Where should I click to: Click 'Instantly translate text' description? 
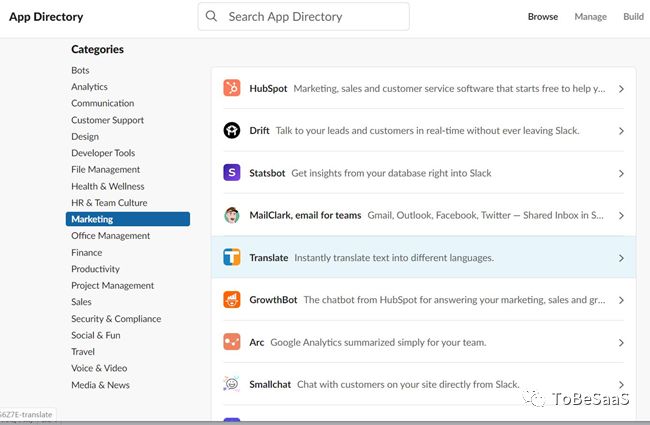[x=394, y=258]
